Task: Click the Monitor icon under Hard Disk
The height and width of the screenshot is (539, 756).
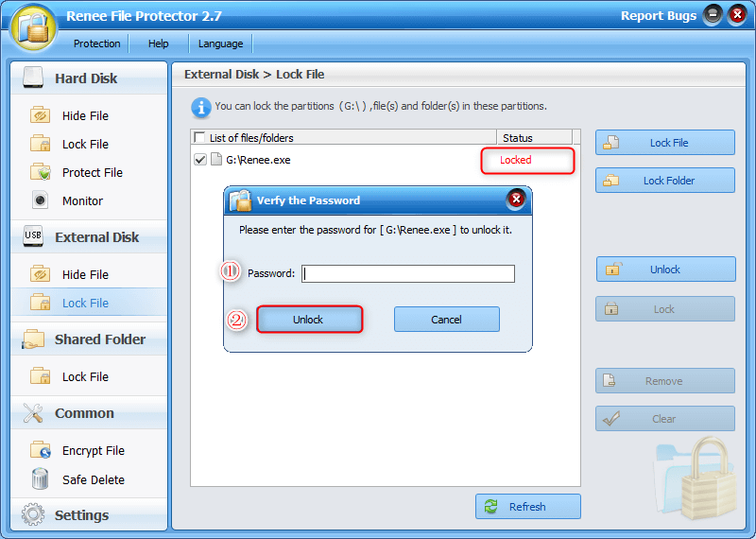Action: (40, 200)
